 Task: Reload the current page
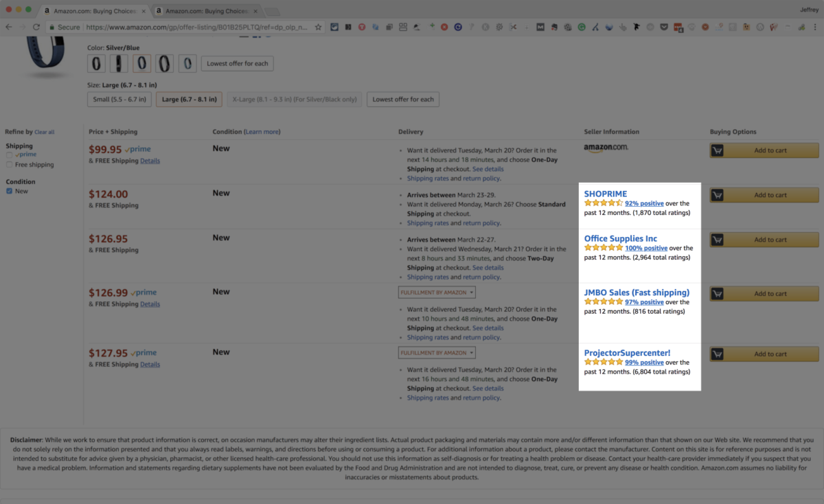tap(36, 26)
